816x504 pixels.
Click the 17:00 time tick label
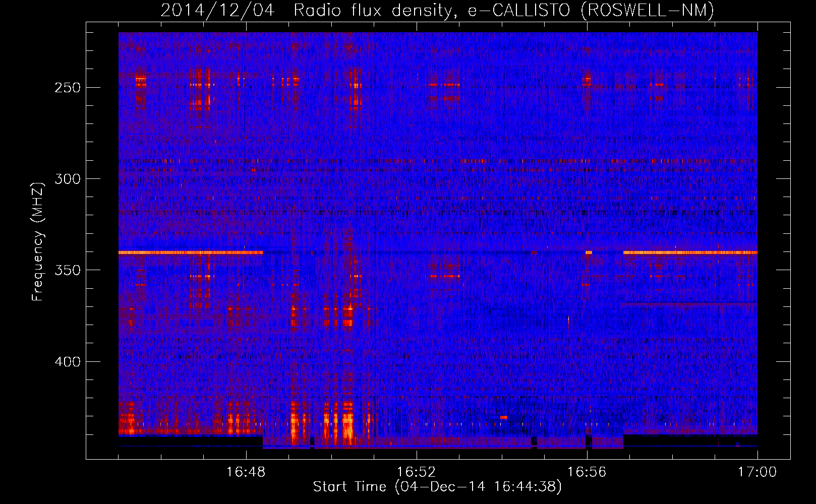757,472
